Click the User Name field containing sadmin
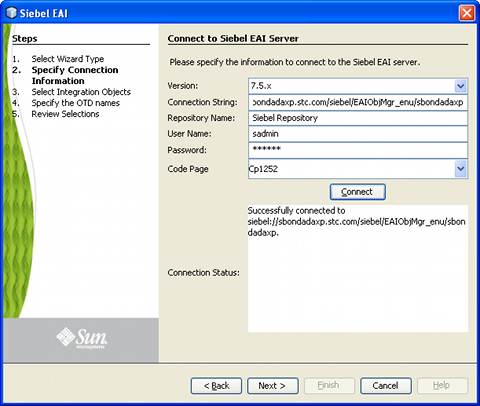480x406 pixels. click(x=358, y=134)
